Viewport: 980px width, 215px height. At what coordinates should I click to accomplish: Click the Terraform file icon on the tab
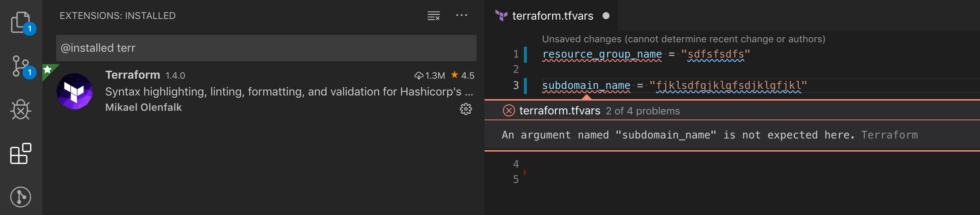click(501, 16)
